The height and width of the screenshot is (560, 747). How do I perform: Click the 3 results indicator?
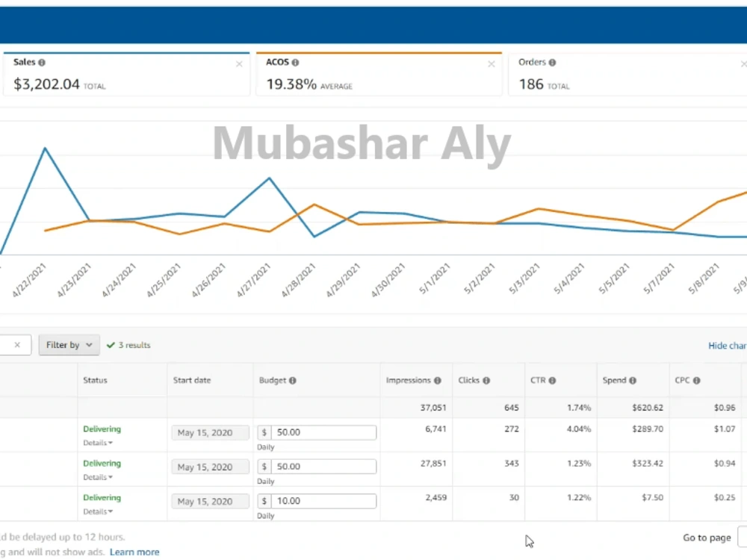click(128, 345)
